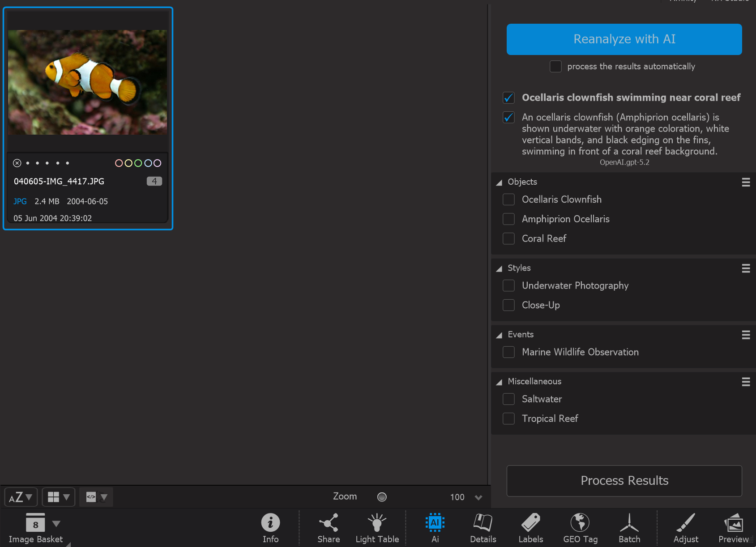The width and height of the screenshot is (756, 547).
Task: Click the 2004-06-05 date text
Action: (87, 201)
